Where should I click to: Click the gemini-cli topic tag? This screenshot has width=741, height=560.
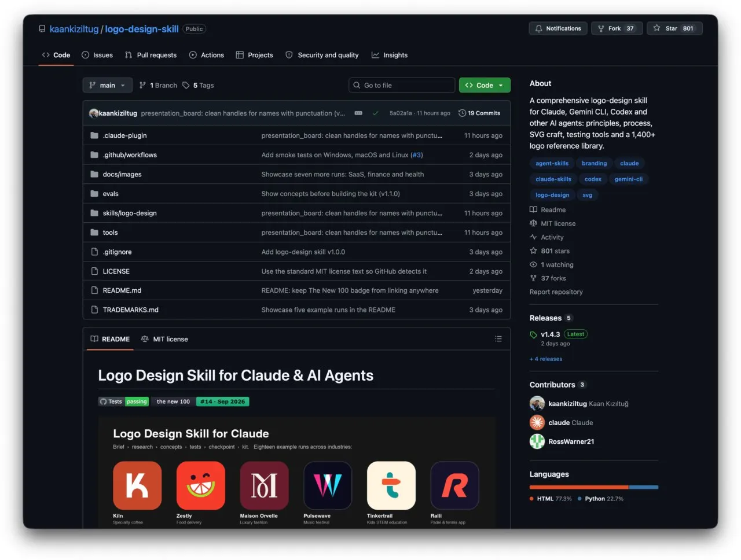click(x=629, y=179)
